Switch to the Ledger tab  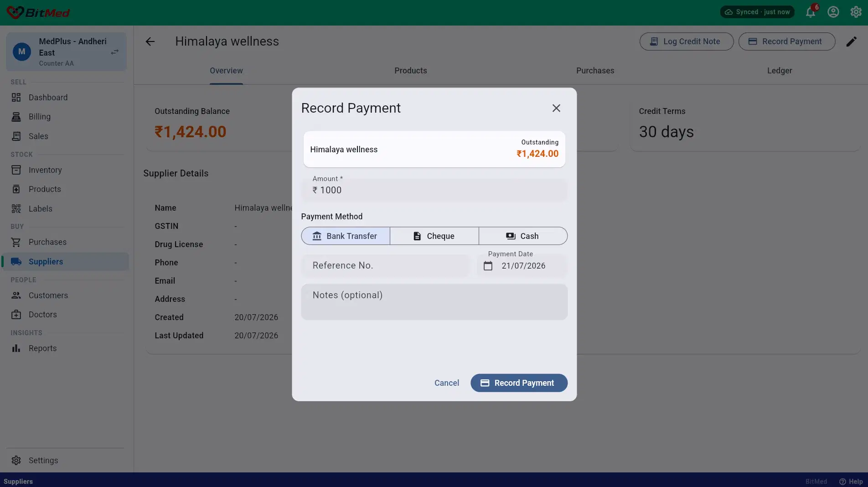(x=780, y=71)
